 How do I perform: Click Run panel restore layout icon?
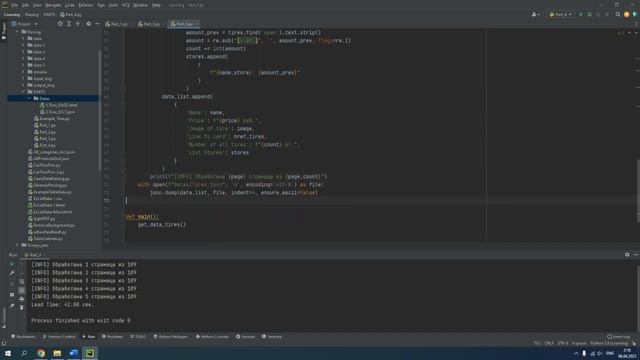(x=12, y=295)
